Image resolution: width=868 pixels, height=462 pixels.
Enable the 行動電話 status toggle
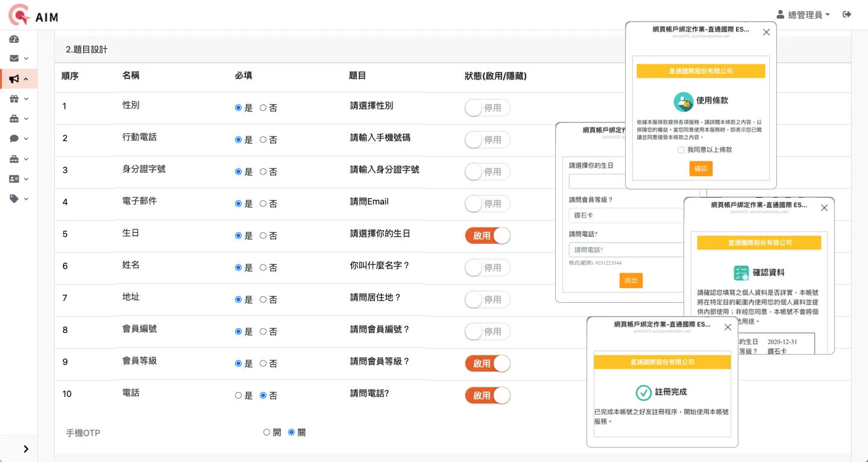point(488,140)
